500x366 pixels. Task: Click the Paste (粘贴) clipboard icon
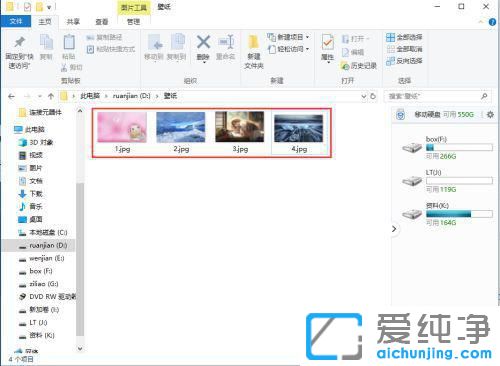point(69,47)
